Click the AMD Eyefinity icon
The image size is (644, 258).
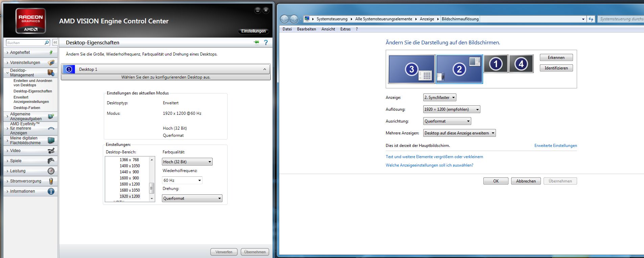point(51,128)
